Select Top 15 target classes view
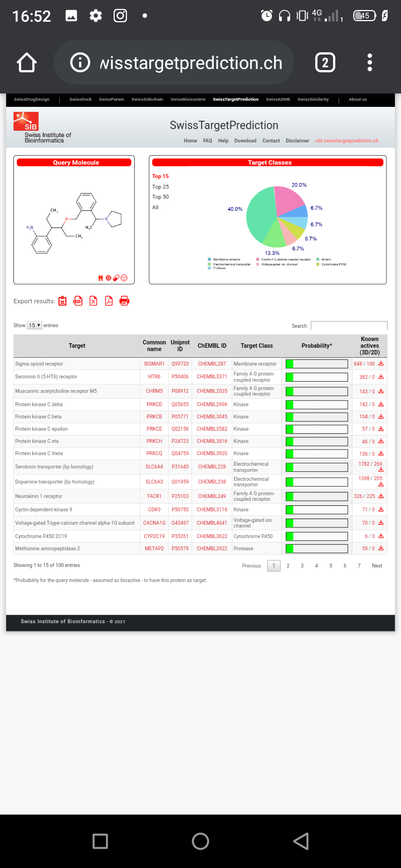This screenshot has width=401, height=868. pyautogui.click(x=160, y=176)
